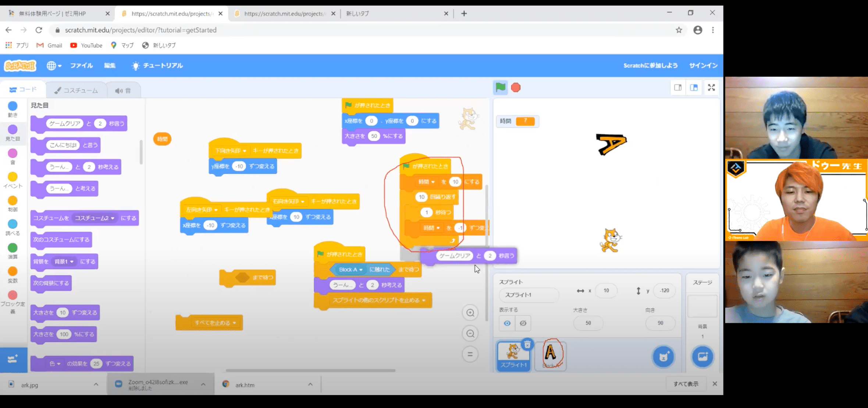The height and width of the screenshot is (408, 868).
Task: Zoom out the code workspace
Action: click(x=470, y=334)
